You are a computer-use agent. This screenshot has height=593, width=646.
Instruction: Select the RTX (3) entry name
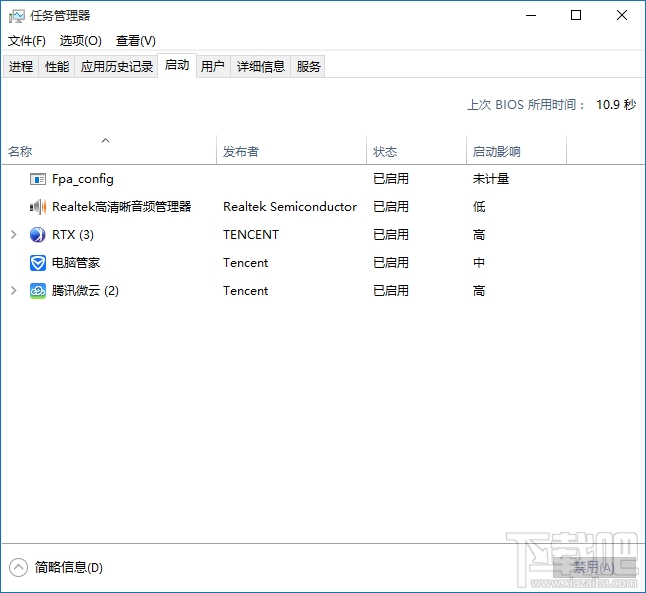[73, 235]
